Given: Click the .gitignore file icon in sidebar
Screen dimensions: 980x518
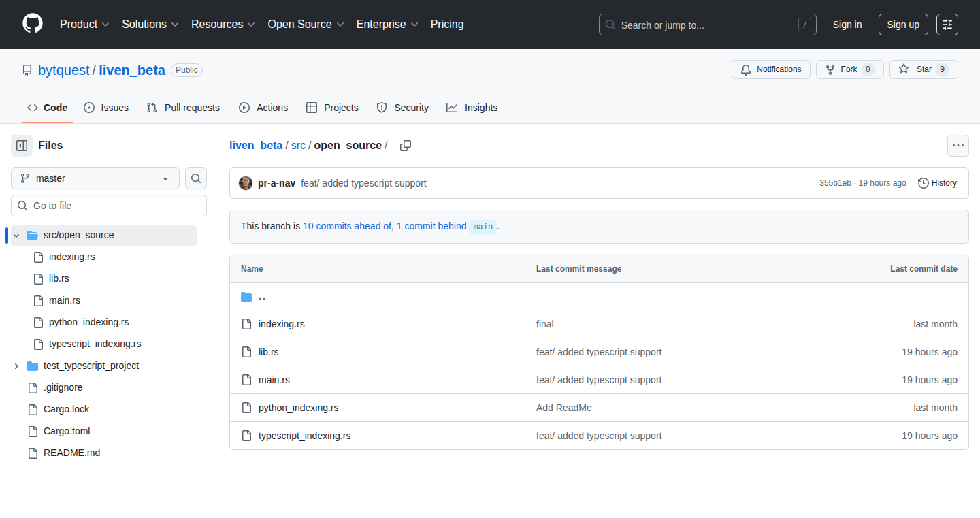Looking at the screenshot, I should (x=33, y=387).
